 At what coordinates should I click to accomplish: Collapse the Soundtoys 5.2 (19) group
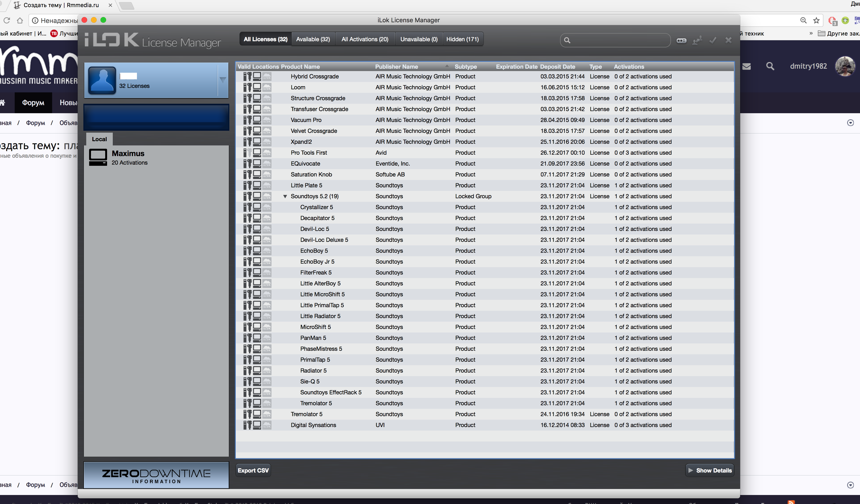click(x=285, y=196)
